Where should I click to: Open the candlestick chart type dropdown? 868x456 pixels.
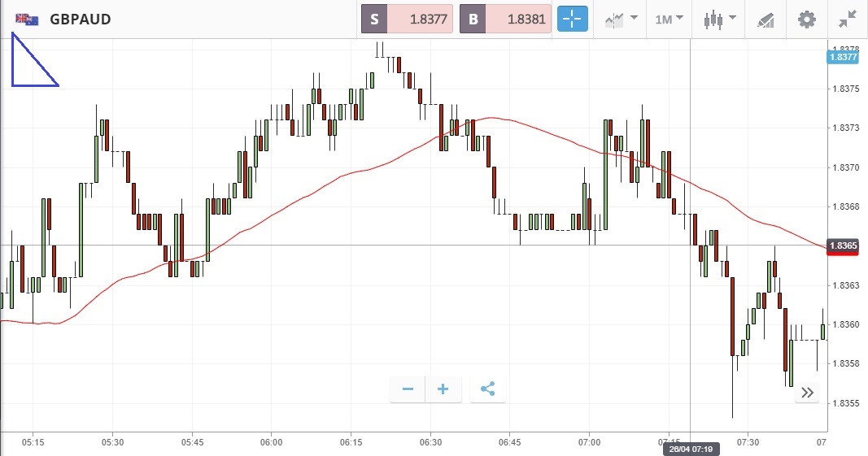[x=720, y=19]
